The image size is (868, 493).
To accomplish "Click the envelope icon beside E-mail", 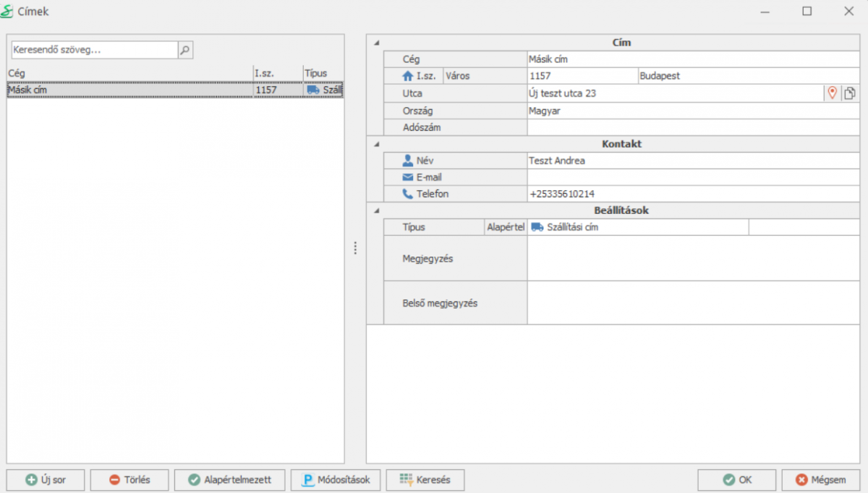I will [408, 177].
